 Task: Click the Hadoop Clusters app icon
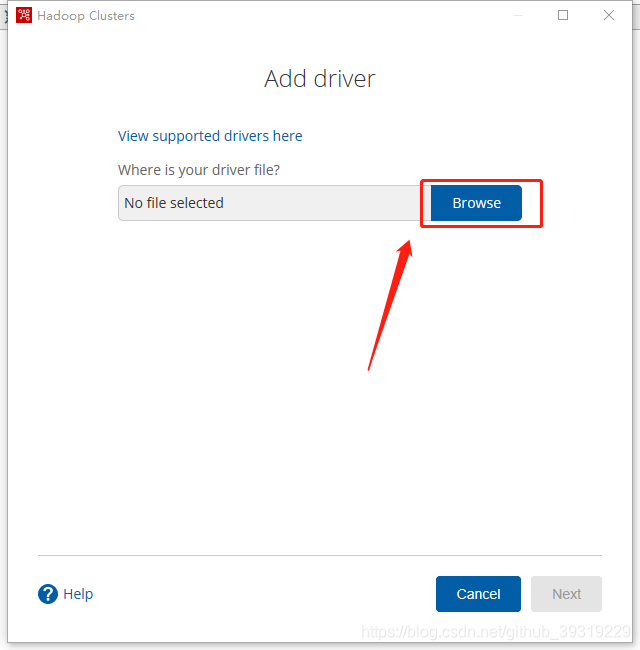click(24, 15)
